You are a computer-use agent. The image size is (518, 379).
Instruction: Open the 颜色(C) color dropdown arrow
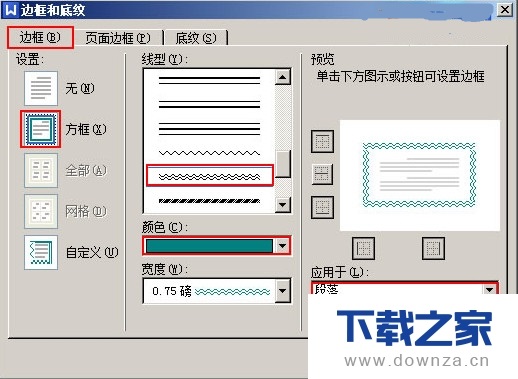[282, 246]
